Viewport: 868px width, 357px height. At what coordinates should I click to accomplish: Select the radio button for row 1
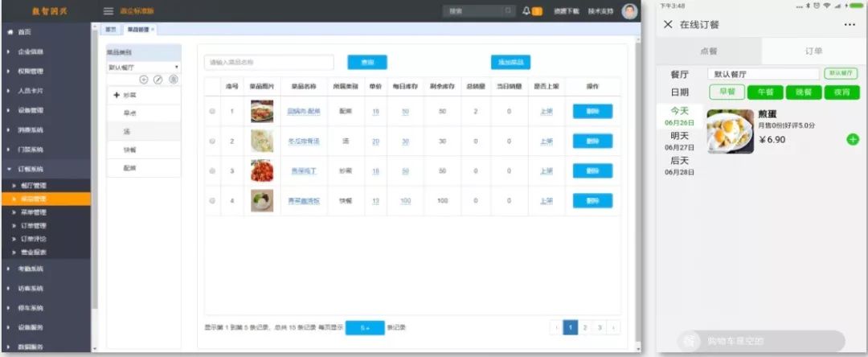click(212, 112)
